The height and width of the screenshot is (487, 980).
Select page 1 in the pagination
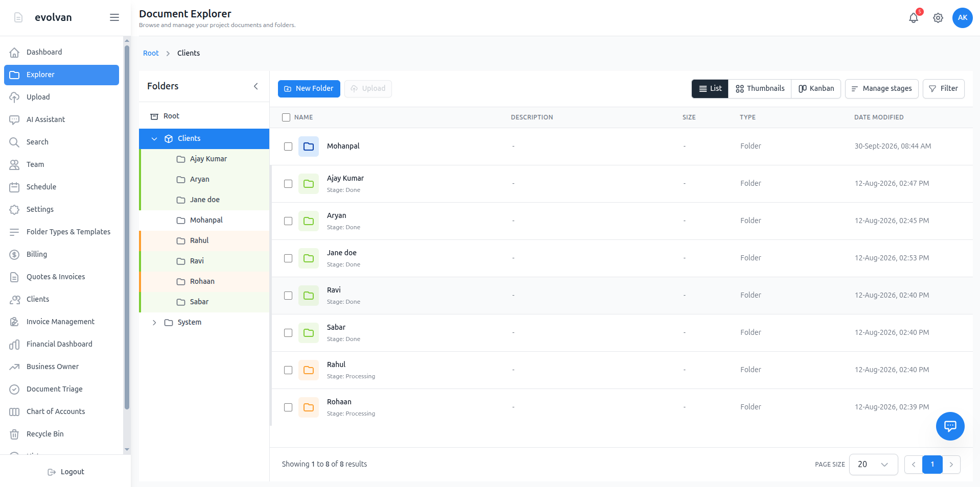point(932,465)
